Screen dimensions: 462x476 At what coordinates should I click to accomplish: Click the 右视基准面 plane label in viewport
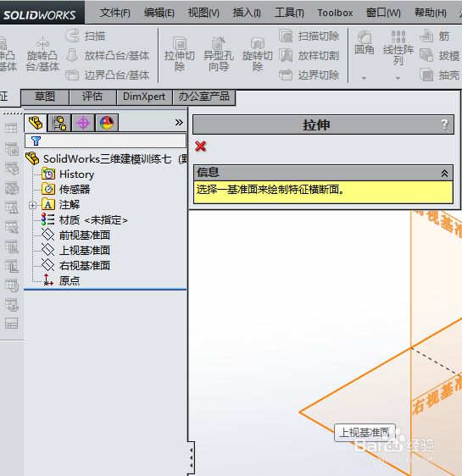pos(437,396)
